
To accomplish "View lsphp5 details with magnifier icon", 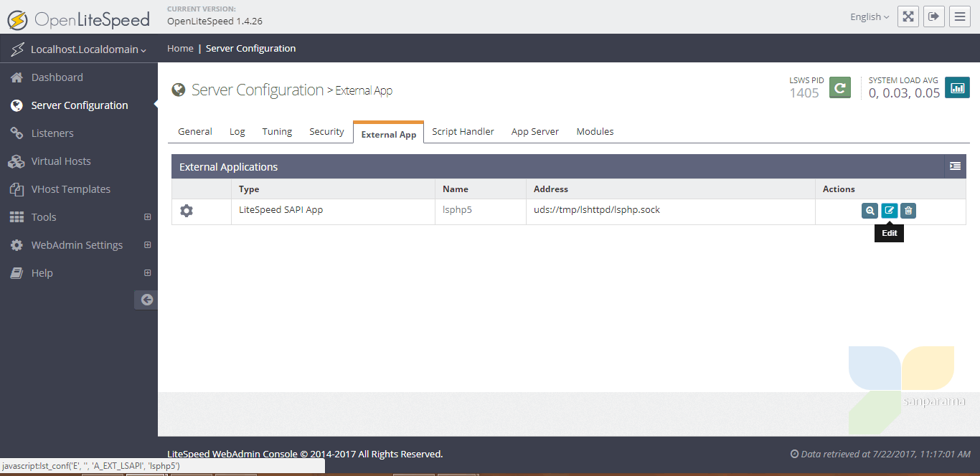I will tap(870, 211).
